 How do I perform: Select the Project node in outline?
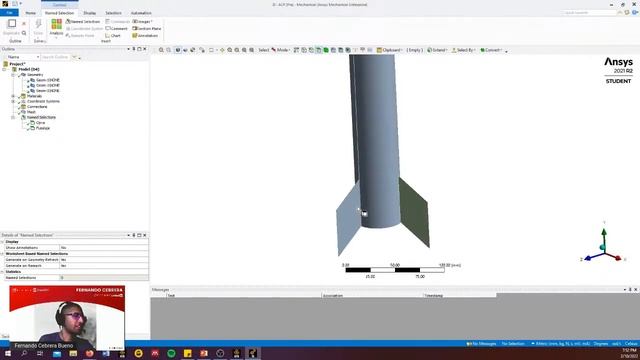(18, 64)
